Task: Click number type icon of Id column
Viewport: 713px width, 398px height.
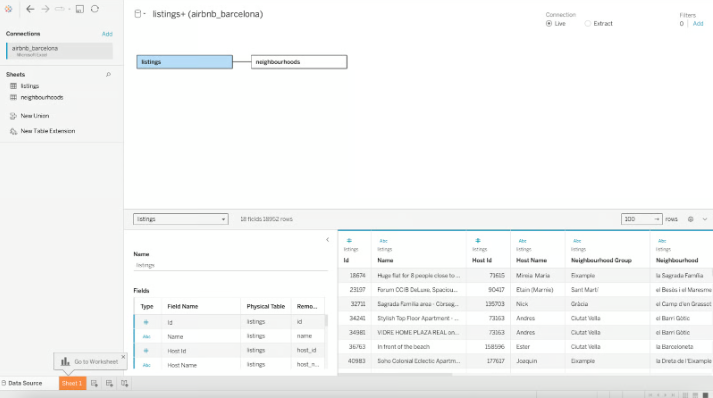Action: [349, 241]
